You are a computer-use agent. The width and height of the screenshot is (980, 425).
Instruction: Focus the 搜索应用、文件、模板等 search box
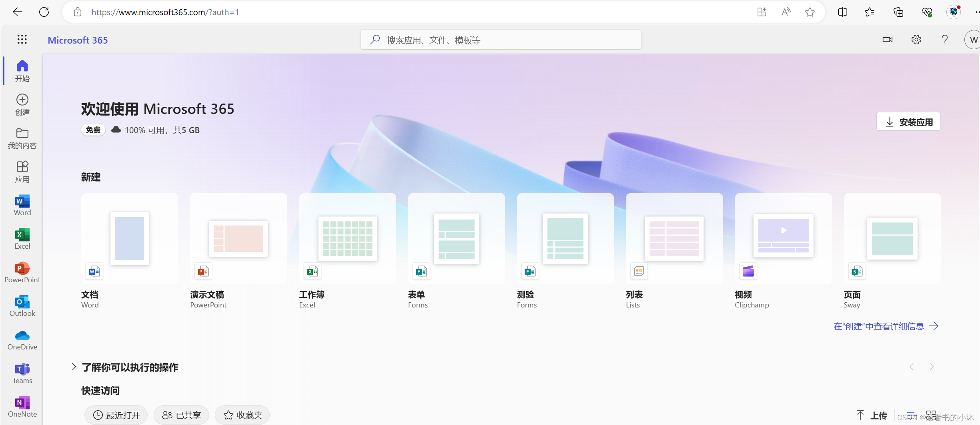pyautogui.click(x=501, y=40)
